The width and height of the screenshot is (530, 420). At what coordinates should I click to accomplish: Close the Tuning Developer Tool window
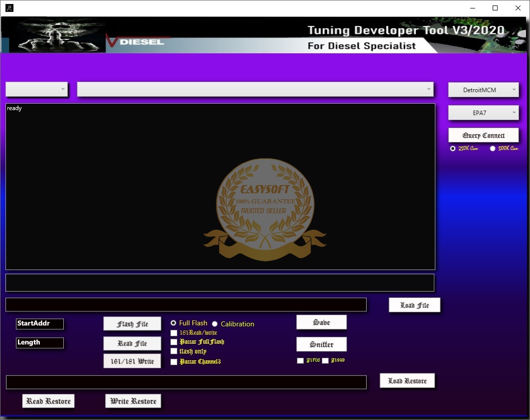point(518,8)
